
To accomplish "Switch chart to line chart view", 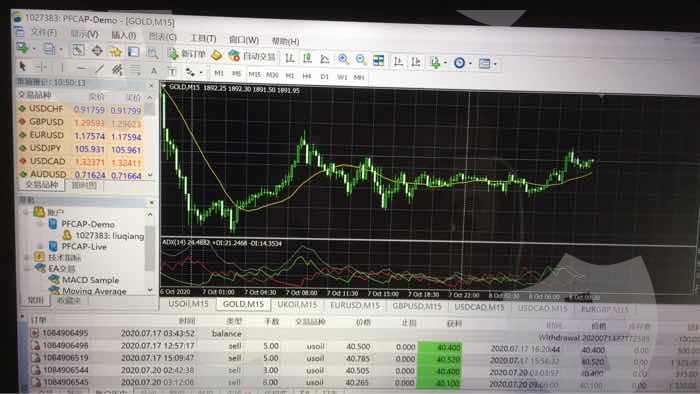I will (x=325, y=58).
